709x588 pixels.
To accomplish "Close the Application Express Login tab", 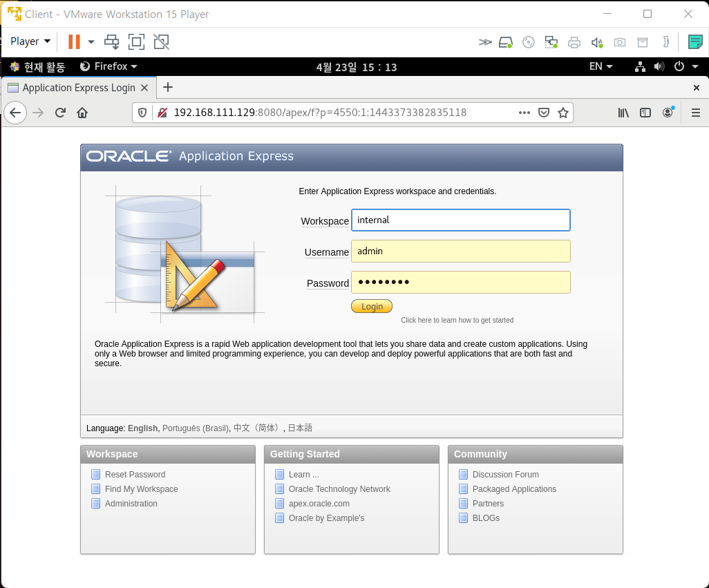I will point(144,88).
